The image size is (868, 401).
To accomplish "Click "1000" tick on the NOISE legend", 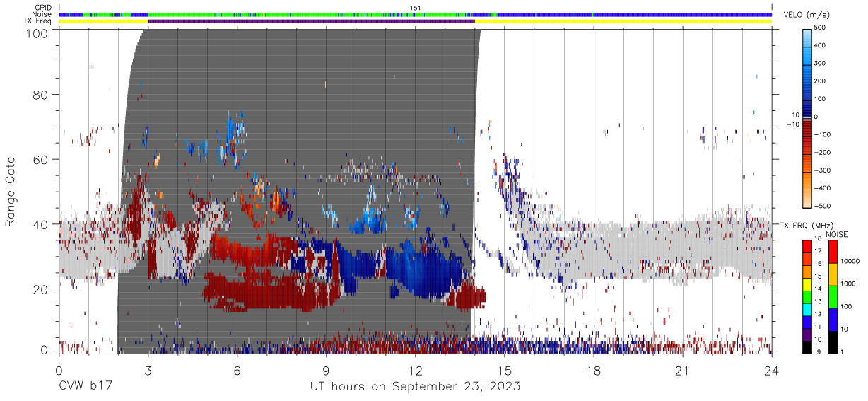I will (x=847, y=285).
